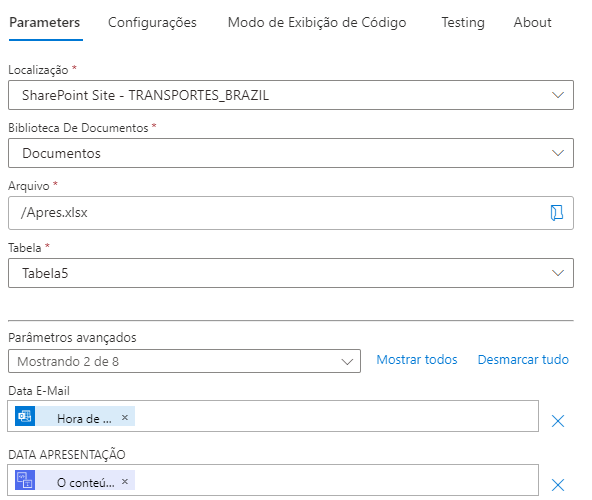The width and height of the screenshot is (592, 500).
Task: Open the Biblioteca De Documentos dropdown
Action: (291, 153)
